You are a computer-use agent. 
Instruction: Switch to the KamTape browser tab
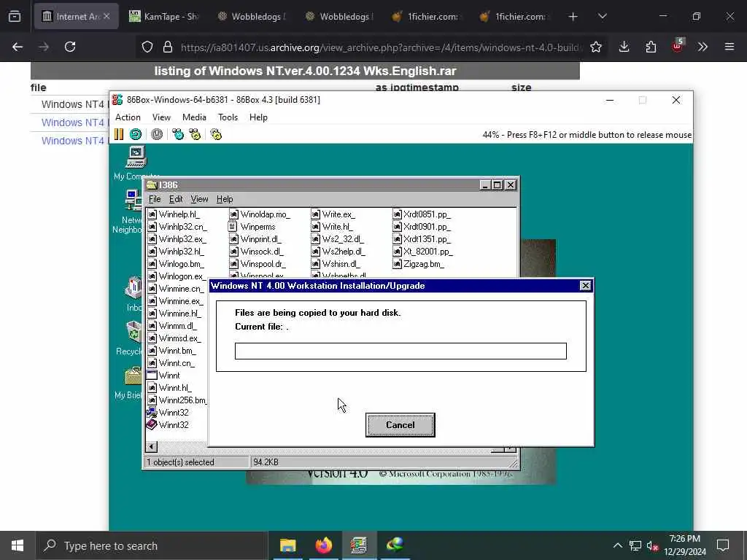click(x=165, y=16)
